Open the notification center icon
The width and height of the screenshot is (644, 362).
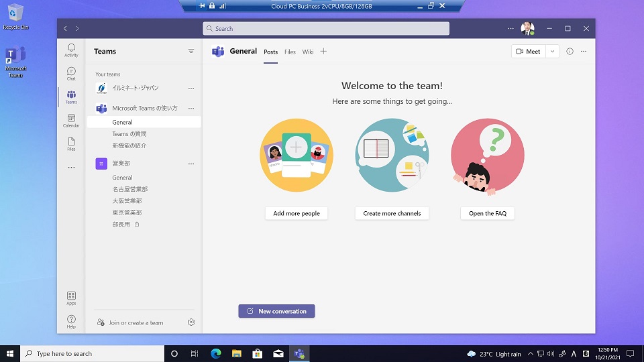(x=631, y=353)
